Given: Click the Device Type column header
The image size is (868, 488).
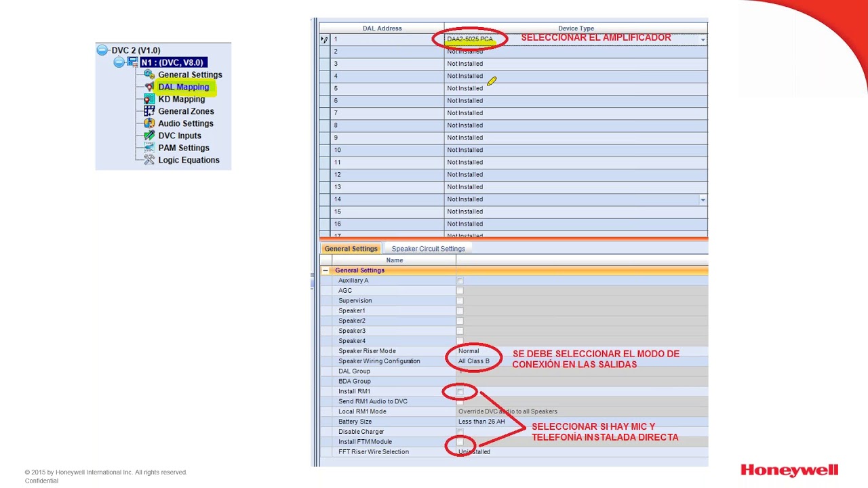Looking at the screenshot, I should pyautogui.click(x=576, y=28).
